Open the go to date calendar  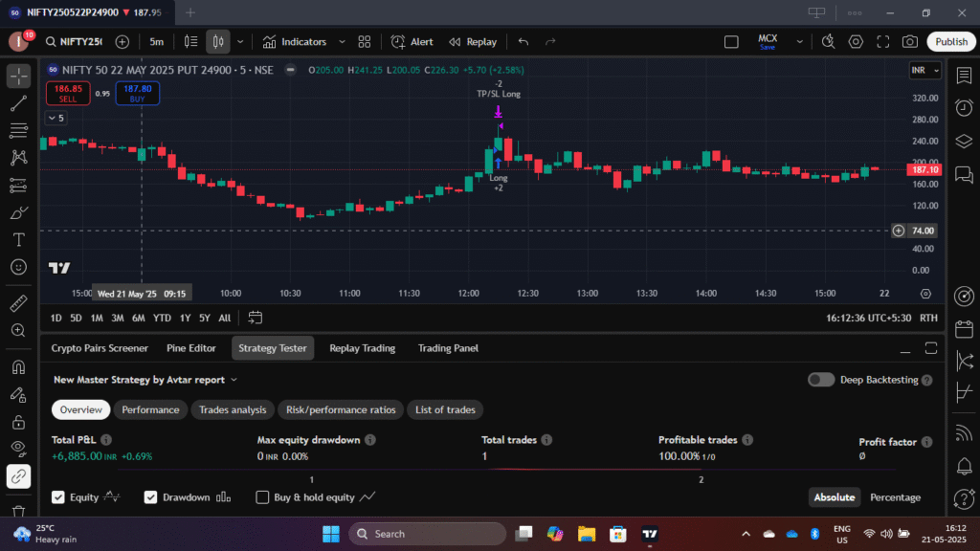click(x=255, y=318)
